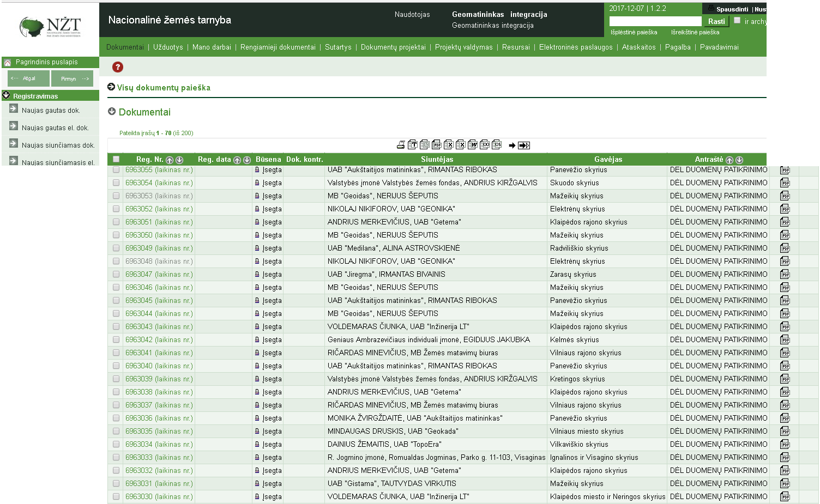The height and width of the screenshot is (504, 820).
Task: Expand the Visų dokumentų paieška section
Action: (111, 87)
